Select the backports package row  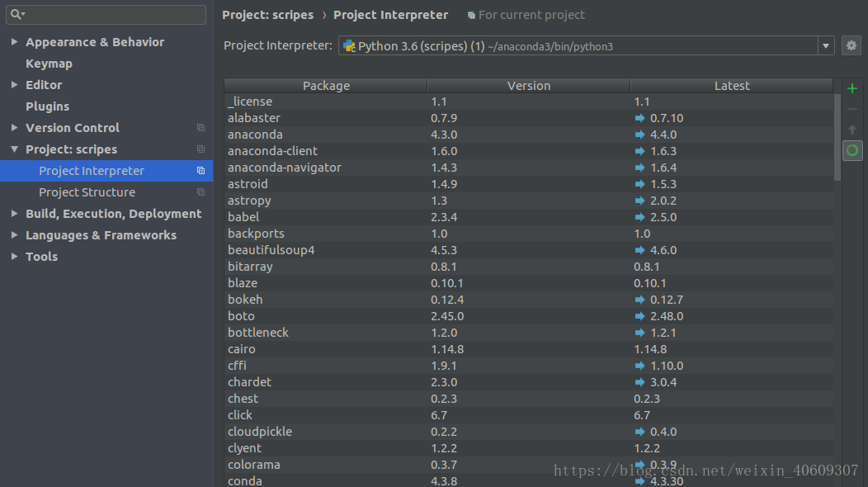(529, 234)
